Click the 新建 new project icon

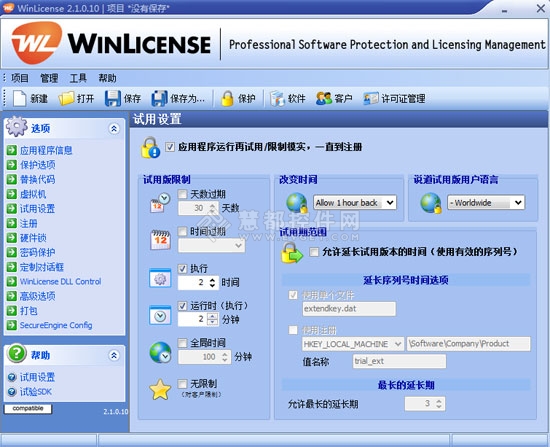[19, 98]
